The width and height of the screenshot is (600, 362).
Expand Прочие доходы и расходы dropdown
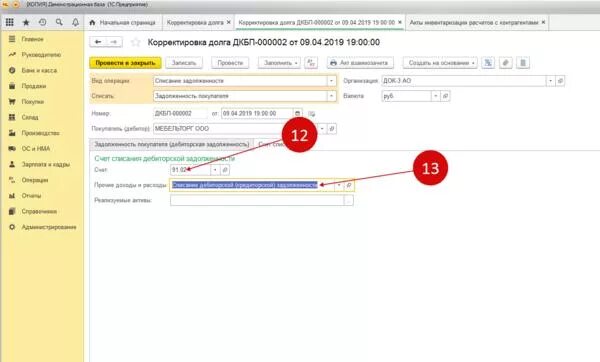[339, 185]
